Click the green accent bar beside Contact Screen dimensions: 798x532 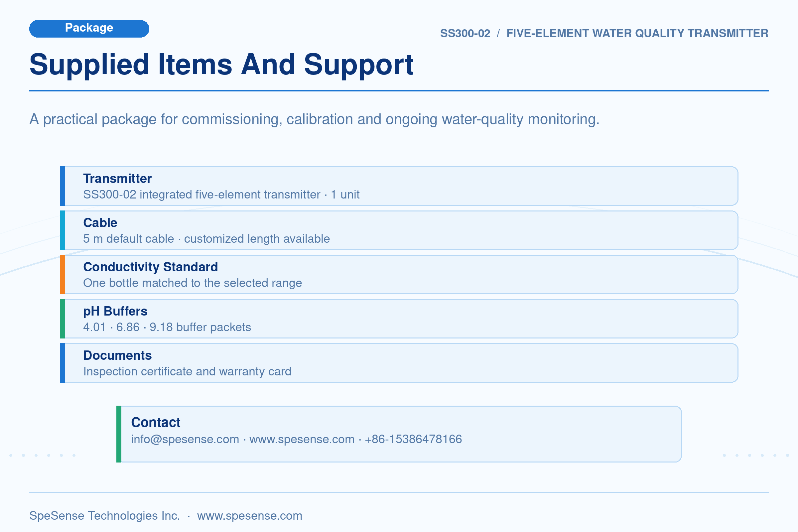pyautogui.click(x=119, y=434)
